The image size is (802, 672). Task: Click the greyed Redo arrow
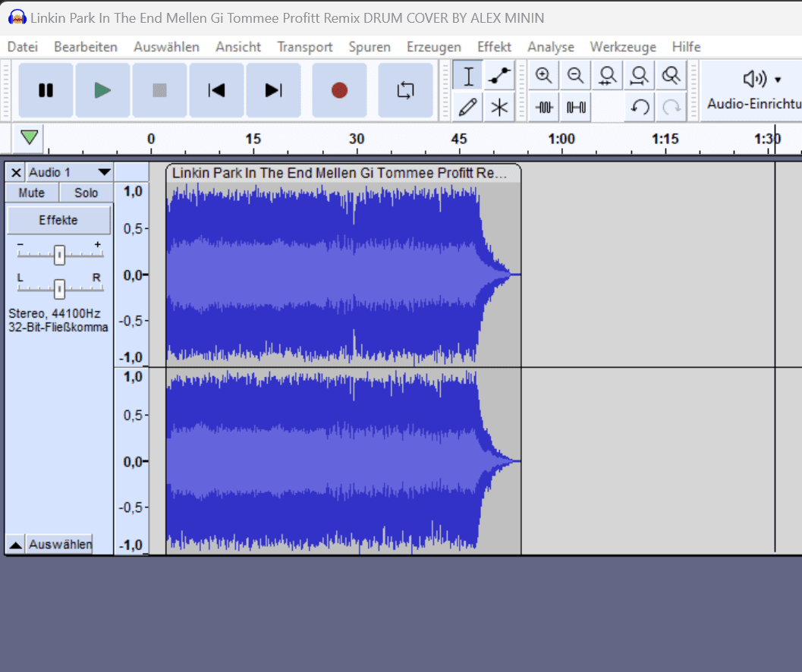(x=671, y=108)
